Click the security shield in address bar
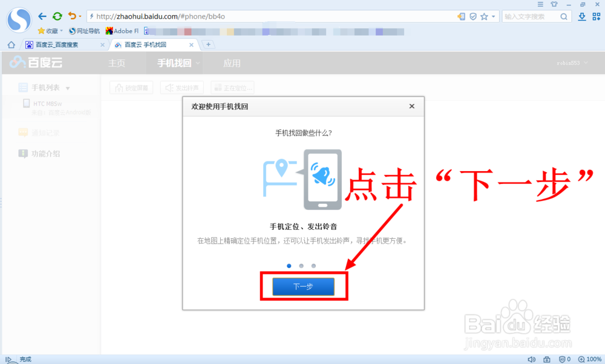Screen dimensions: 605x364 473,16
